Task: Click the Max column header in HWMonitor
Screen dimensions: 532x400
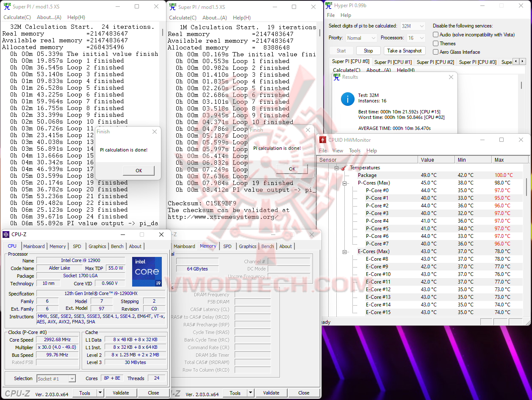Action: [x=510, y=160]
